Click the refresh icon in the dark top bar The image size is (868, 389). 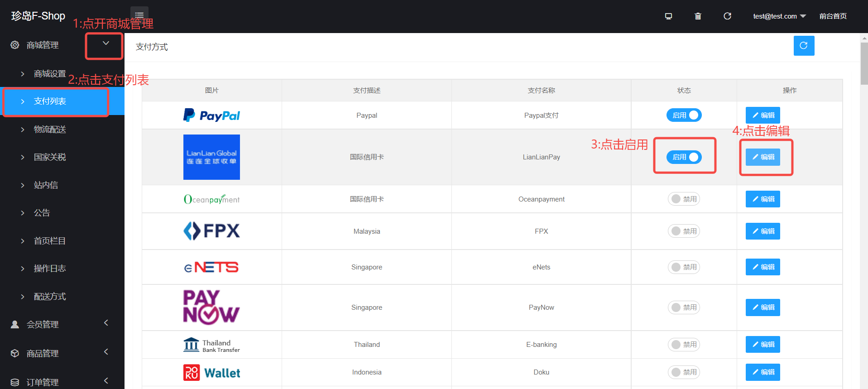click(727, 16)
